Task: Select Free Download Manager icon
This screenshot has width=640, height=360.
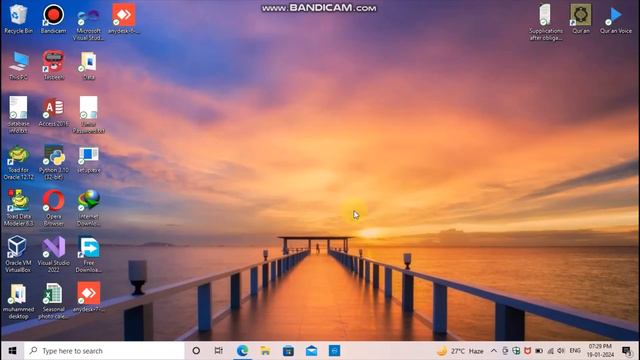Action: [89, 254]
